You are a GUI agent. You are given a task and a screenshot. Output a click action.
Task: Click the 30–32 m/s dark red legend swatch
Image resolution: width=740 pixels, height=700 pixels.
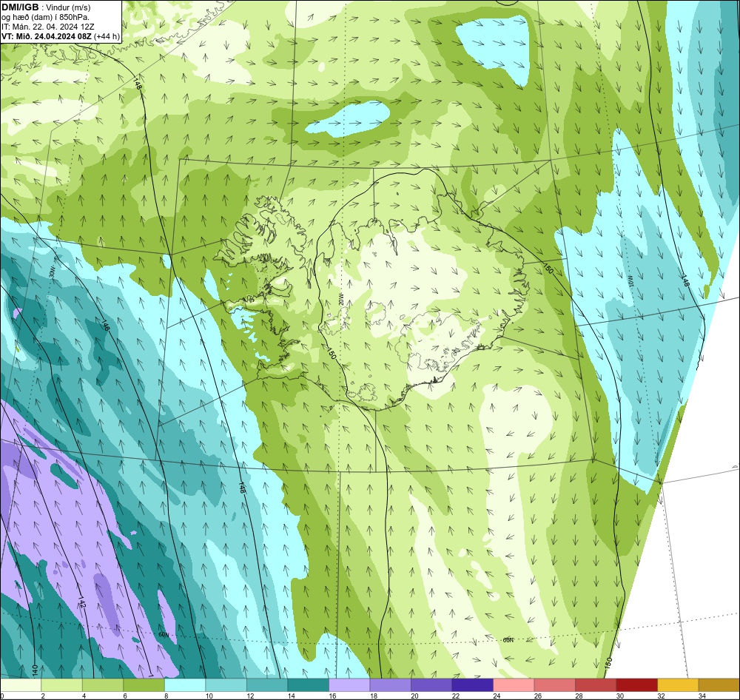pos(636,685)
